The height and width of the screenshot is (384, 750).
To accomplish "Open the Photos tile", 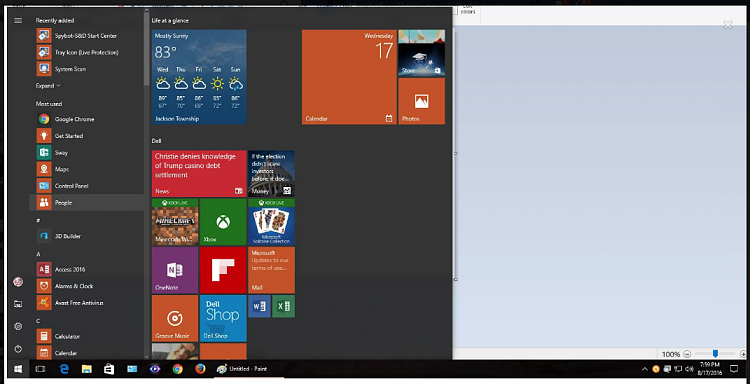I will (421, 101).
